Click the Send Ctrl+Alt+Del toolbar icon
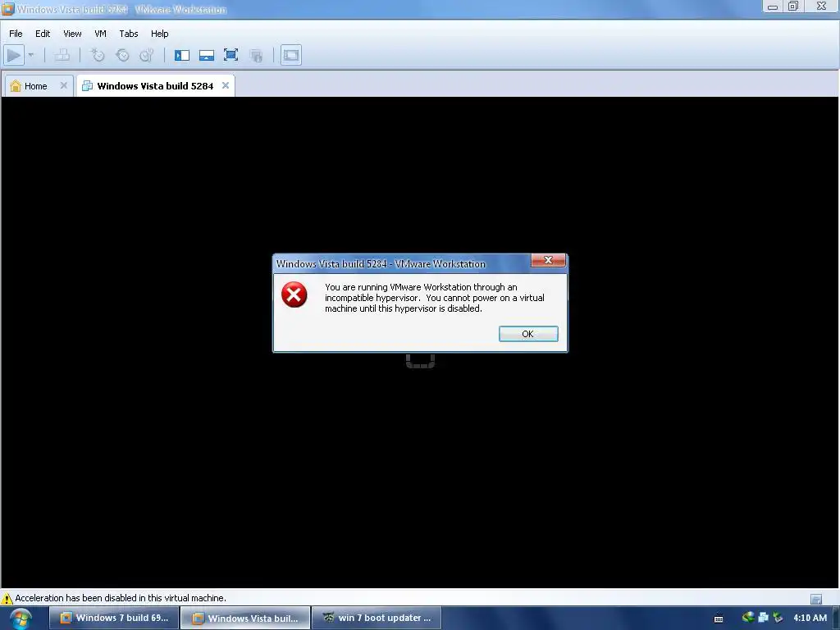This screenshot has height=630, width=840. coord(62,55)
